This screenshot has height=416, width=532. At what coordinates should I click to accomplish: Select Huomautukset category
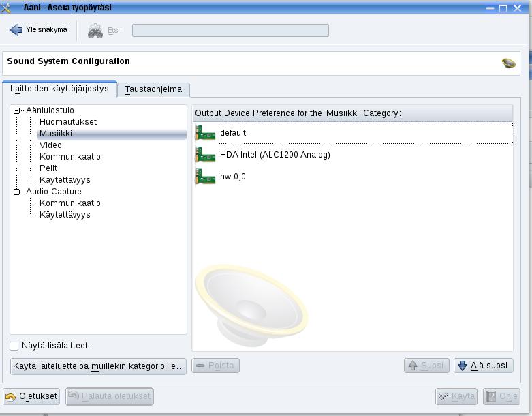[68, 122]
